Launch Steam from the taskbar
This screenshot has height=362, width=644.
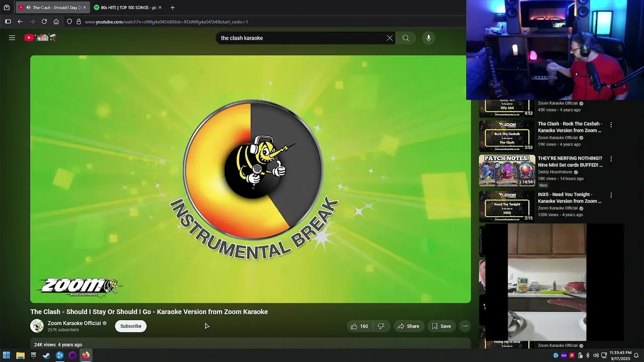pos(46,355)
